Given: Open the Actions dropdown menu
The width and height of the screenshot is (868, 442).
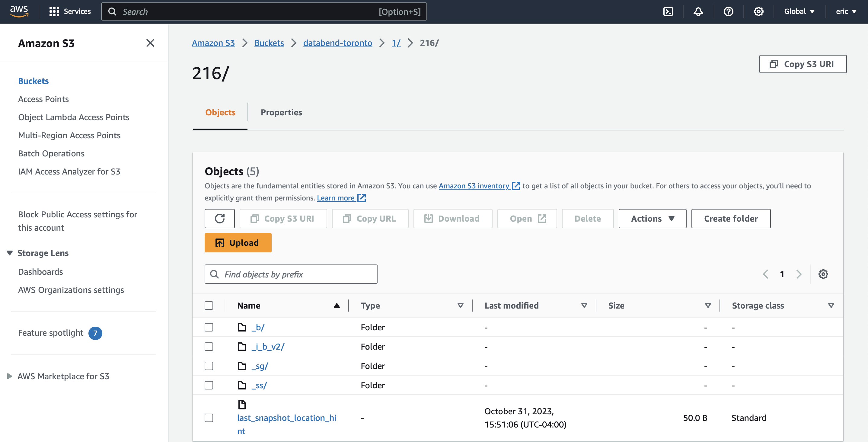Looking at the screenshot, I should tap(652, 219).
